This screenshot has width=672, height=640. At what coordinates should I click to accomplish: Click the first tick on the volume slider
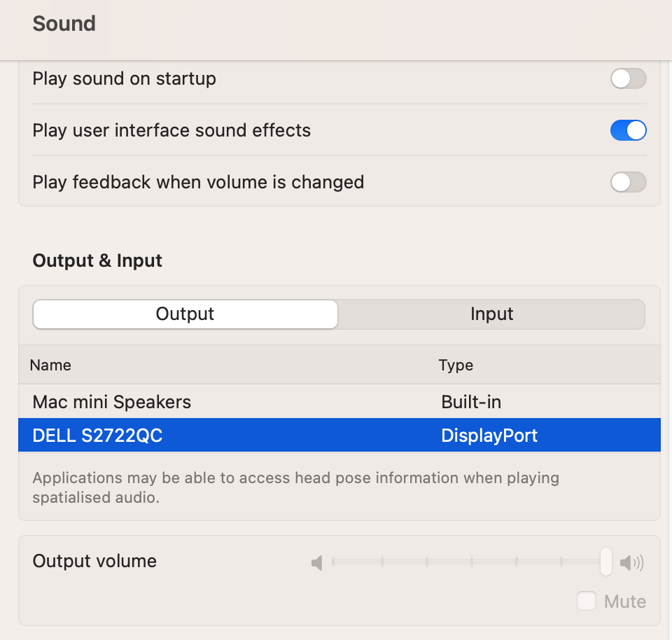(334, 562)
